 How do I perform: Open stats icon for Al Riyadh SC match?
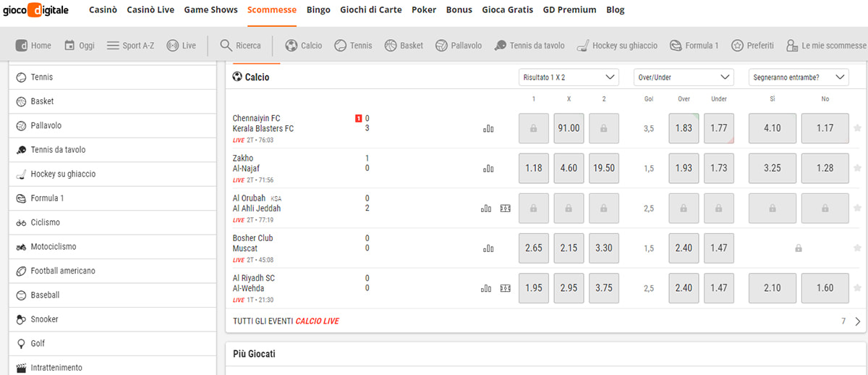click(x=486, y=288)
